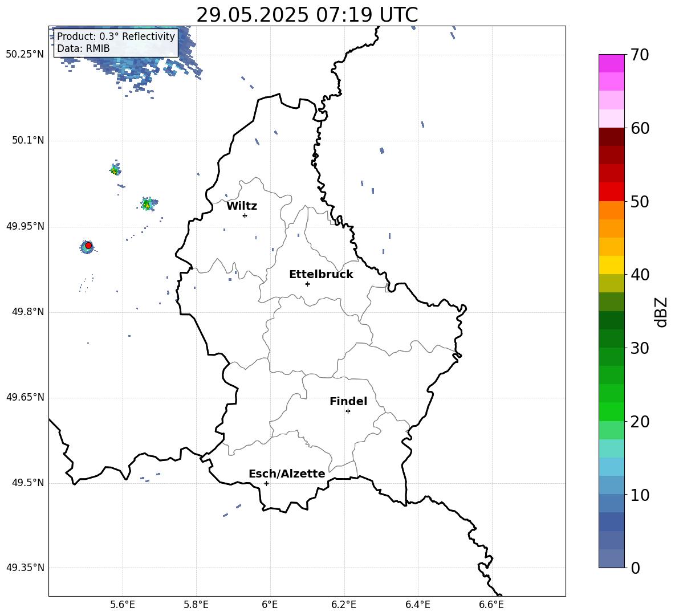This screenshot has height=616, width=675.
Task: Click the Wiltz city label
Action: click(x=242, y=206)
